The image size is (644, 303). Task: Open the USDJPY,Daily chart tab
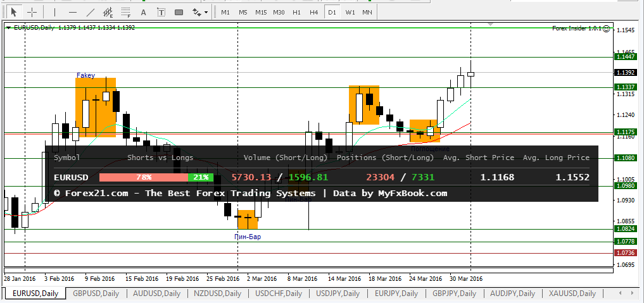[338, 293]
